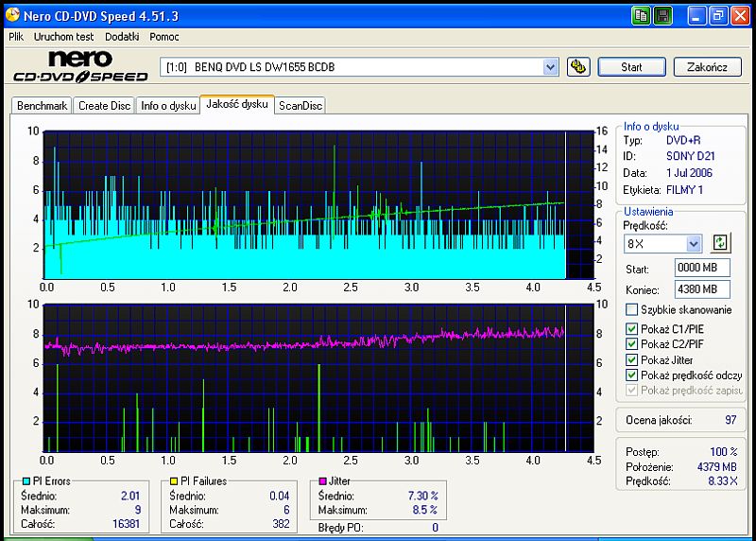This screenshot has height=541, width=756.
Task: Select the Jakość dysku tab
Action: coord(237,104)
